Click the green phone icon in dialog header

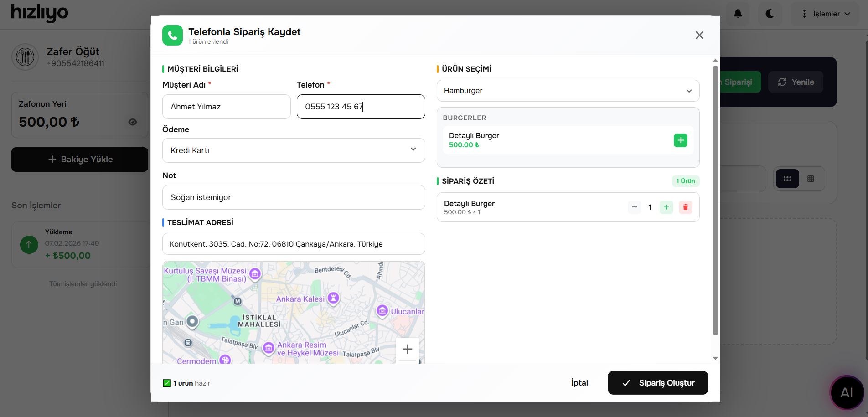[x=172, y=35]
